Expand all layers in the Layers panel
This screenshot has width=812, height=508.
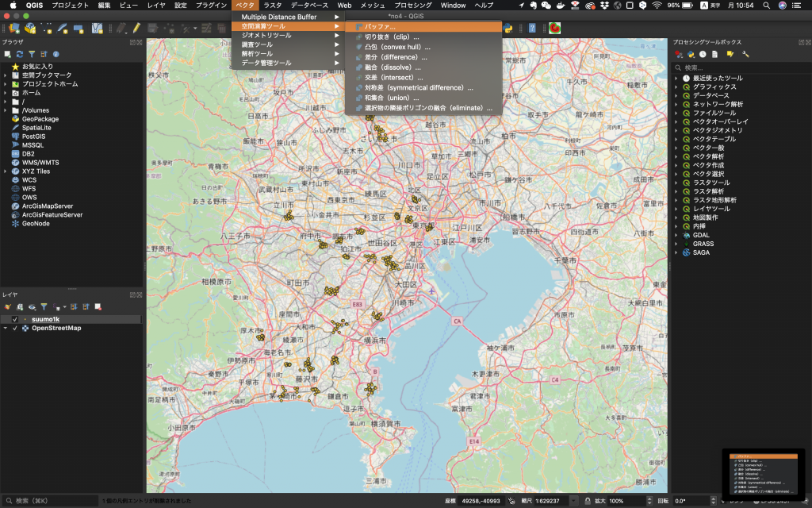coord(74,307)
